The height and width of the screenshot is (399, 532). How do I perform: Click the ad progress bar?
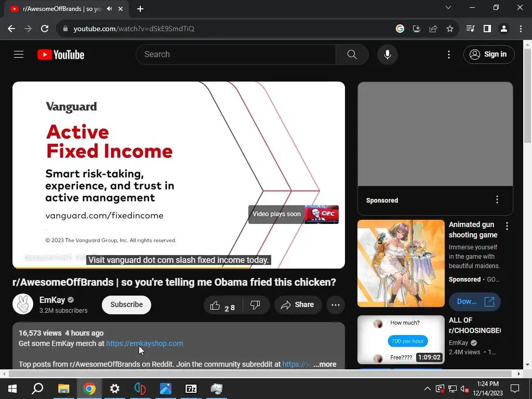179,268
